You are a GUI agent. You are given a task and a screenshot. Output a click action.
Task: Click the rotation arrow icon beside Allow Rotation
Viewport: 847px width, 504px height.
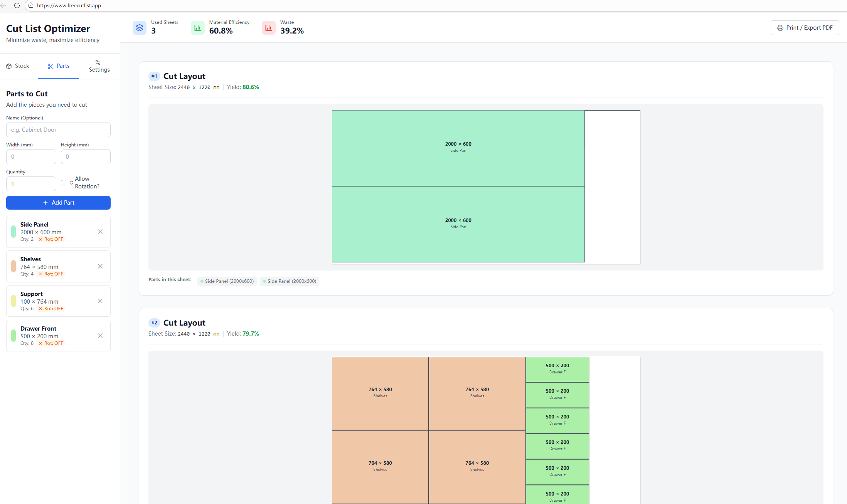point(71,183)
